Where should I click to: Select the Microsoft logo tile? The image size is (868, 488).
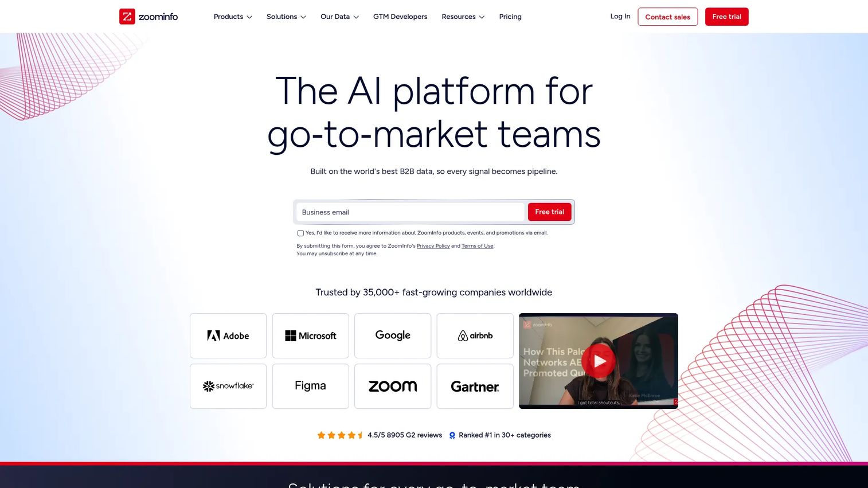pos(310,335)
